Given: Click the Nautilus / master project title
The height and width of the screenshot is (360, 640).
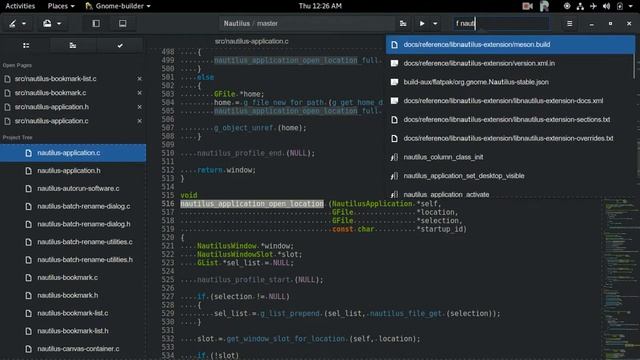Looking at the screenshot, I should (251, 24).
